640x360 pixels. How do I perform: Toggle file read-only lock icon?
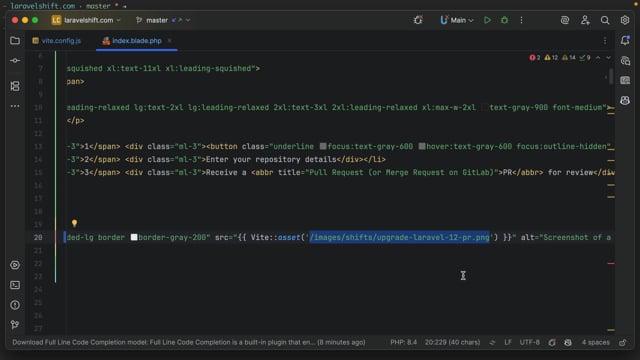[622, 342]
